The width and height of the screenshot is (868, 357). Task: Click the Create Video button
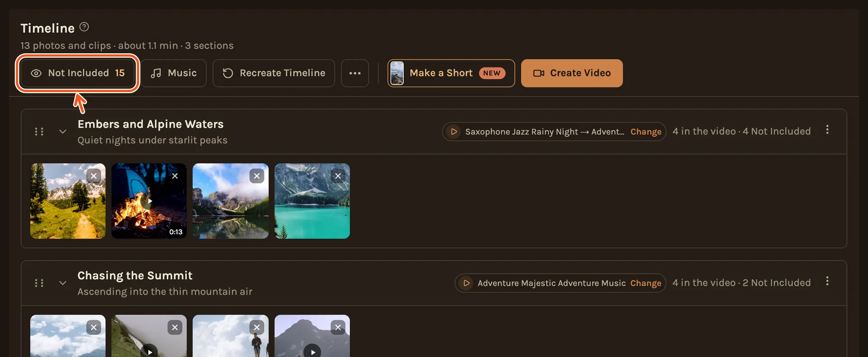pos(572,73)
